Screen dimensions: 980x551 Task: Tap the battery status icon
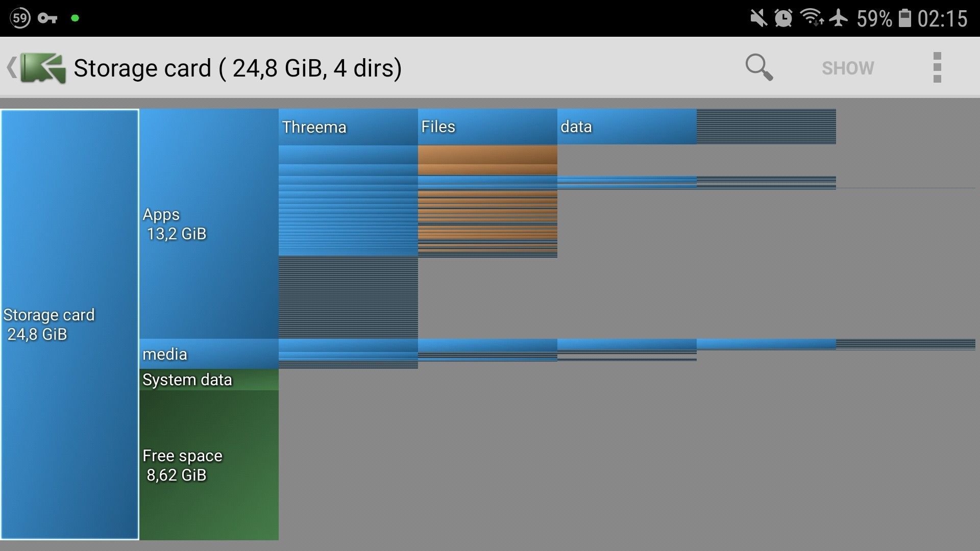pos(904,18)
